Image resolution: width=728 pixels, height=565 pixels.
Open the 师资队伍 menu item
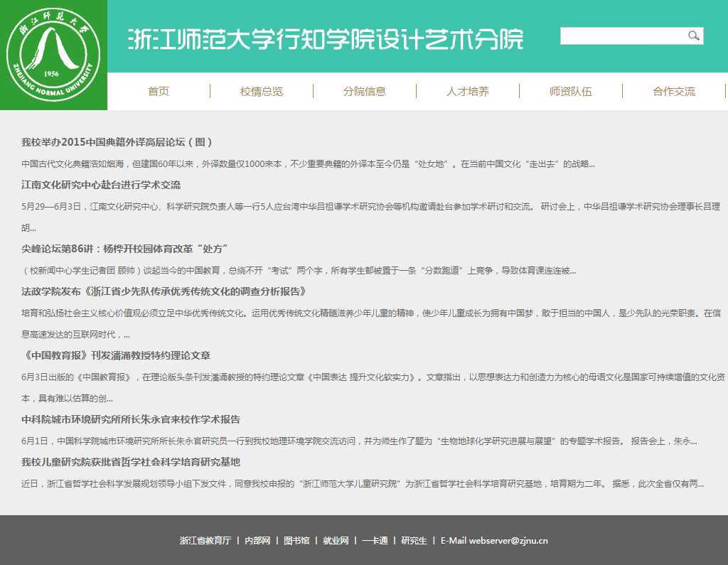tap(571, 92)
